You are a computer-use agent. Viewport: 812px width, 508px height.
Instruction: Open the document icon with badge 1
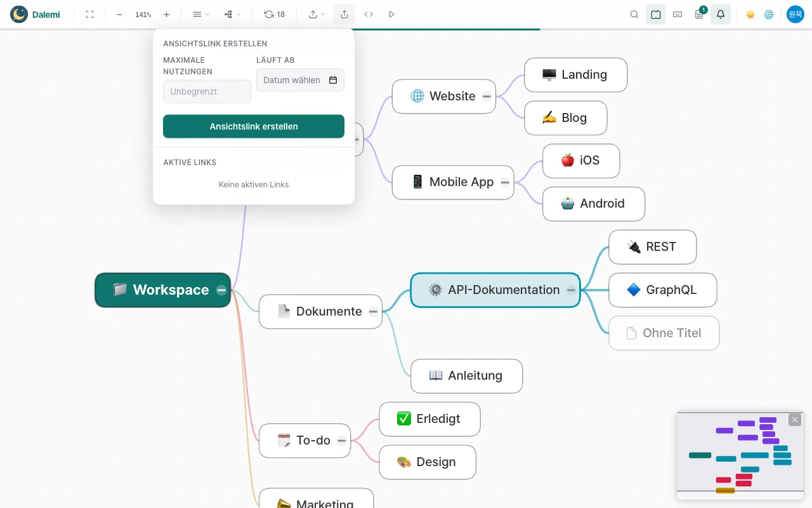point(699,14)
